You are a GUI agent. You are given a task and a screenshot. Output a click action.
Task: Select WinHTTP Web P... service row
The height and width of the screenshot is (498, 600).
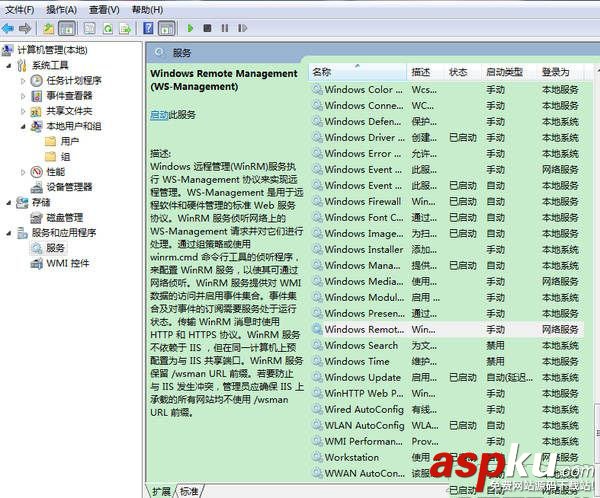(x=447, y=394)
